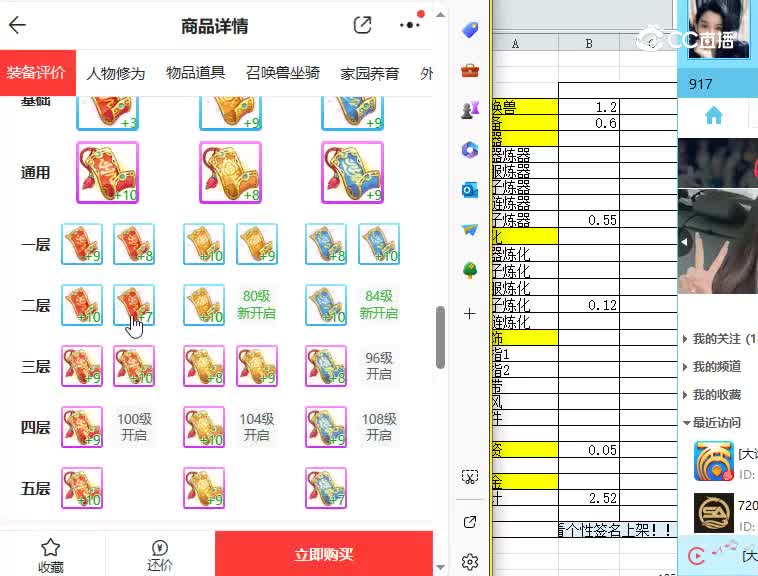The height and width of the screenshot is (576, 758).
Task: Open the Microsoft 365 sidebar icon
Action: tap(470, 150)
